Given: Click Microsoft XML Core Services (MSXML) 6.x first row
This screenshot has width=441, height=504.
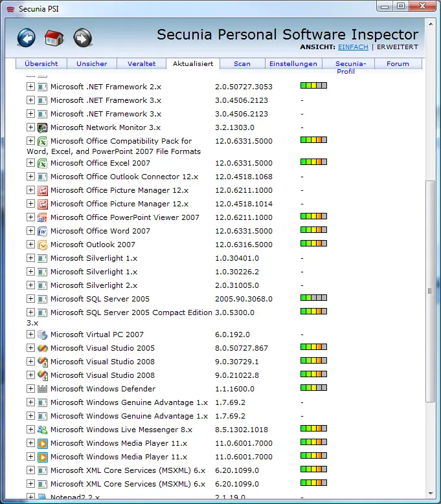Looking at the screenshot, I should tap(128, 470).
